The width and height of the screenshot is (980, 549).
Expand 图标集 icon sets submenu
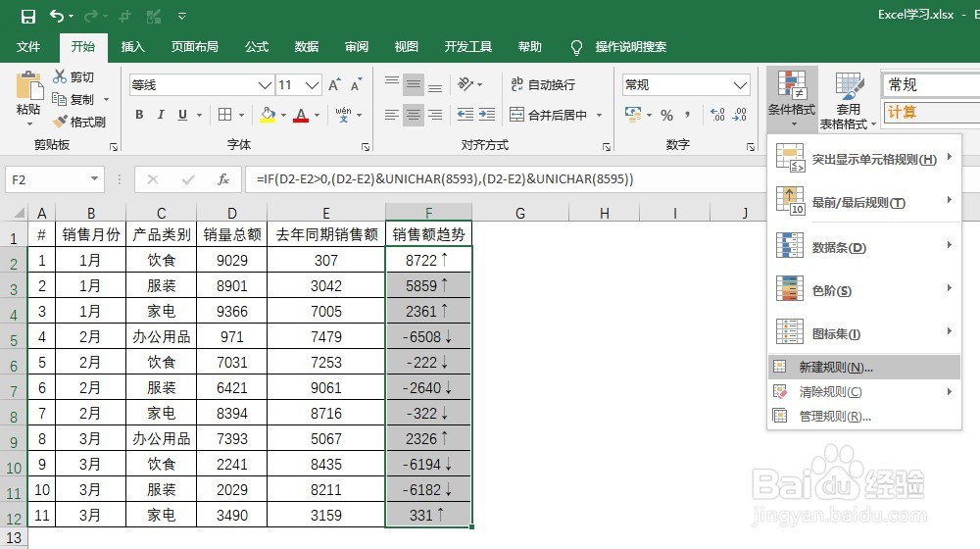(x=863, y=333)
